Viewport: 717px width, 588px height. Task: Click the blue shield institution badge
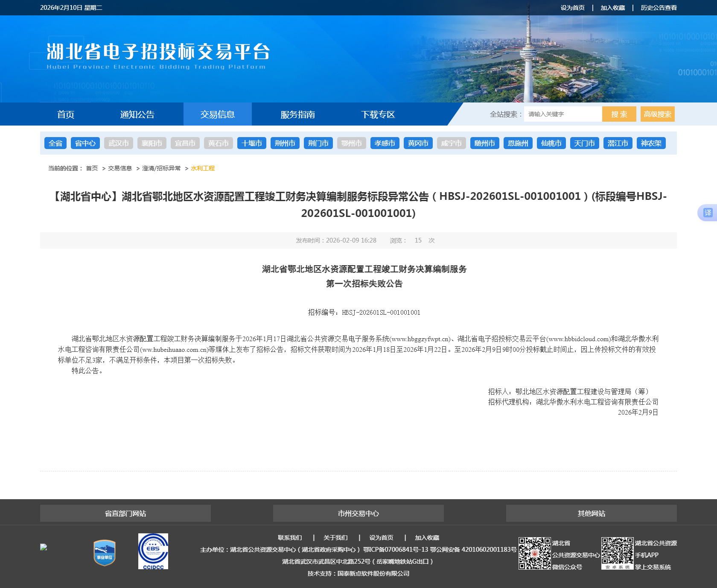tap(105, 553)
